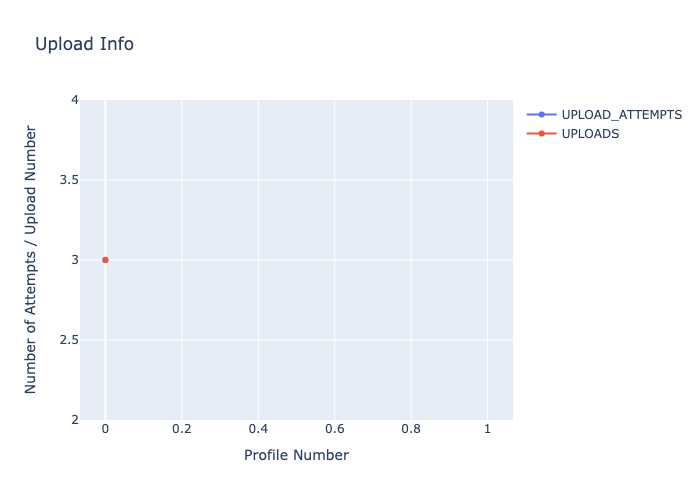Click the 0.4 x-axis tick label
Screen dimensions: 700x500
pyautogui.click(x=258, y=429)
